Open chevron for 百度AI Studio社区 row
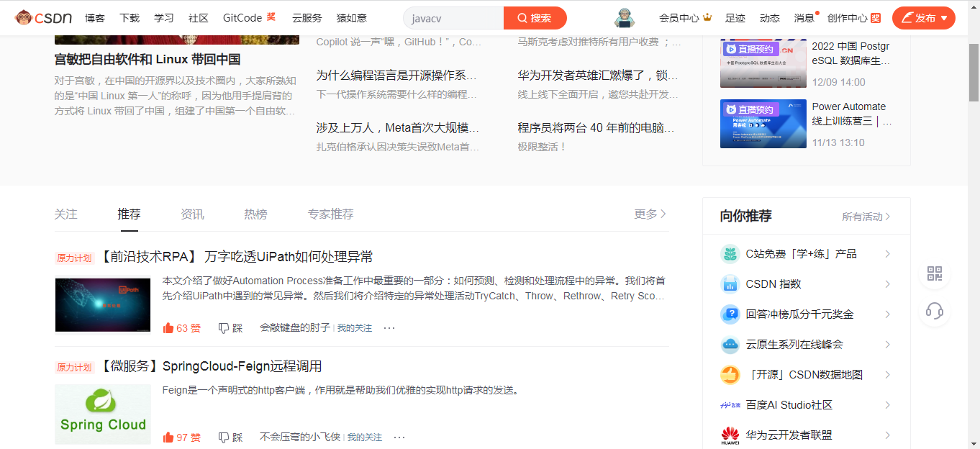The width and height of the screenshot is (980, 449). (x=888, y=405)
